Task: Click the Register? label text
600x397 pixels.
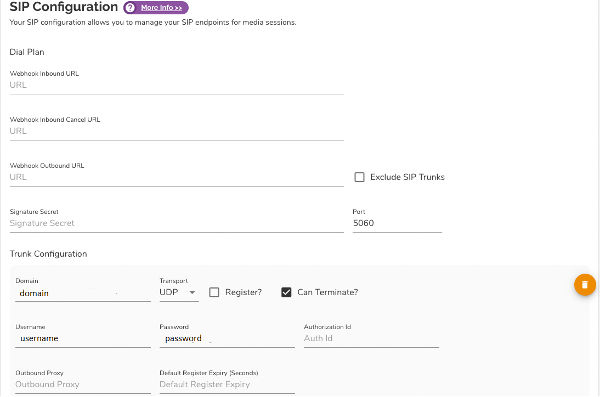Action: (x=243, y=292)
